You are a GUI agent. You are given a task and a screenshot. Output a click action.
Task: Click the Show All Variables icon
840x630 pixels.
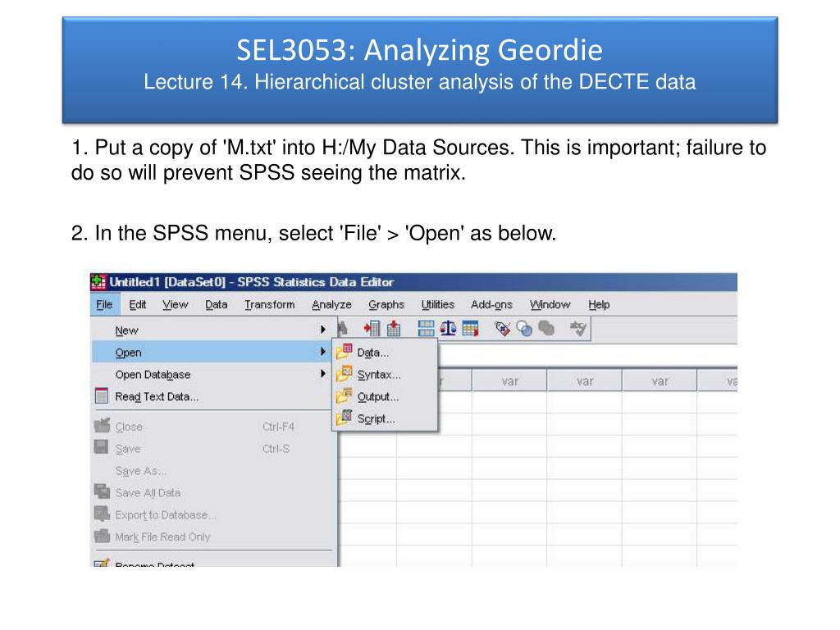[x=546, y=328]
